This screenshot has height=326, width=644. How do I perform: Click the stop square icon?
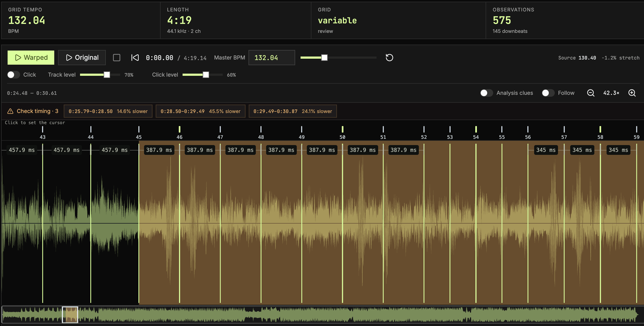(117, 58)
